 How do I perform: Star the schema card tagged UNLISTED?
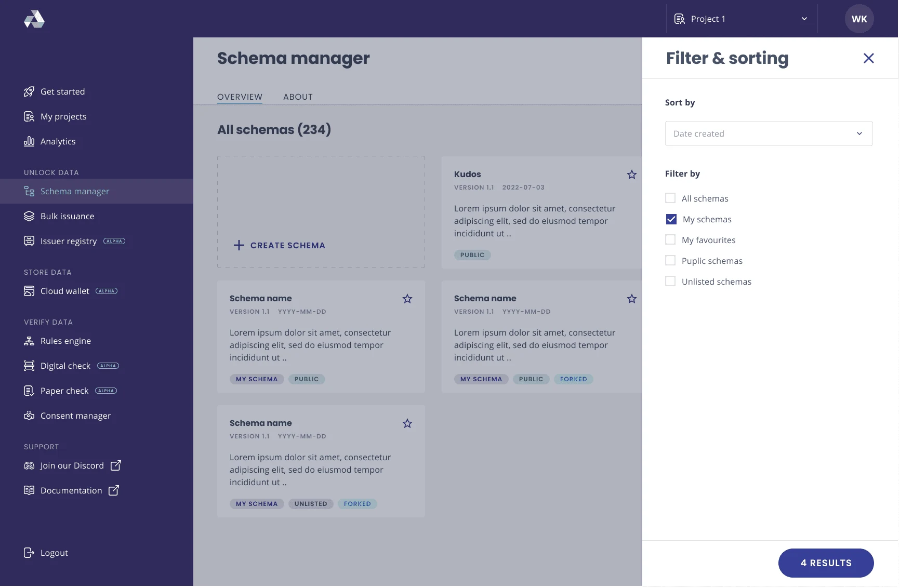(407, 423)
